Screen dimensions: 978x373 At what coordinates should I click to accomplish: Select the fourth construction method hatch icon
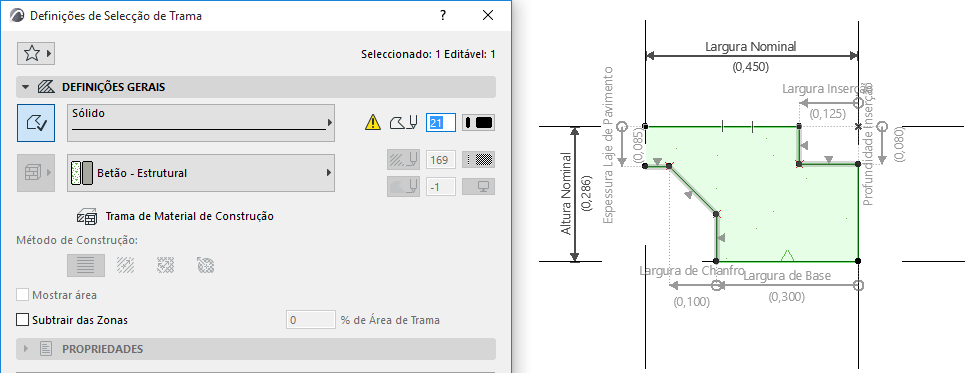pos(205,265)
